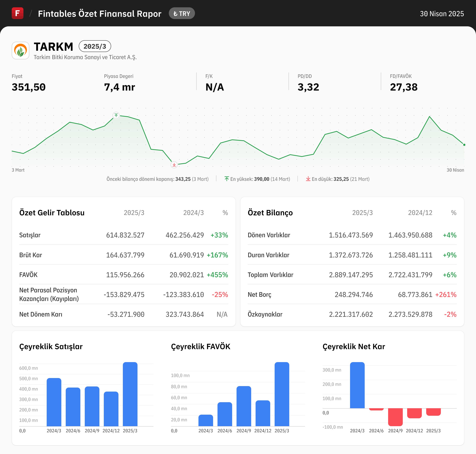
Task: Click Net Borç value 248.294.746
Action: (x=354, y=295)
